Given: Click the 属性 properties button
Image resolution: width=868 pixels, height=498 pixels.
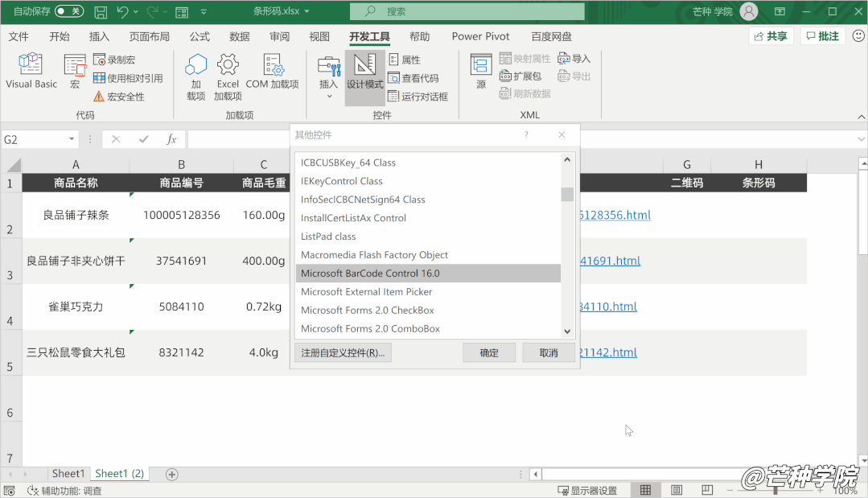Looking at the screenshot, I should (405, 60).
